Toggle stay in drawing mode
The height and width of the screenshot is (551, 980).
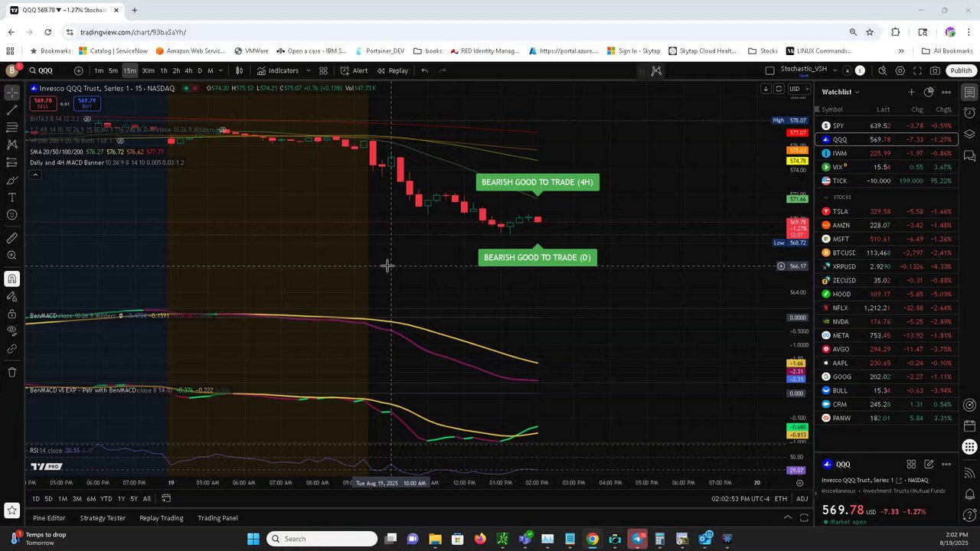click(11, 296)
